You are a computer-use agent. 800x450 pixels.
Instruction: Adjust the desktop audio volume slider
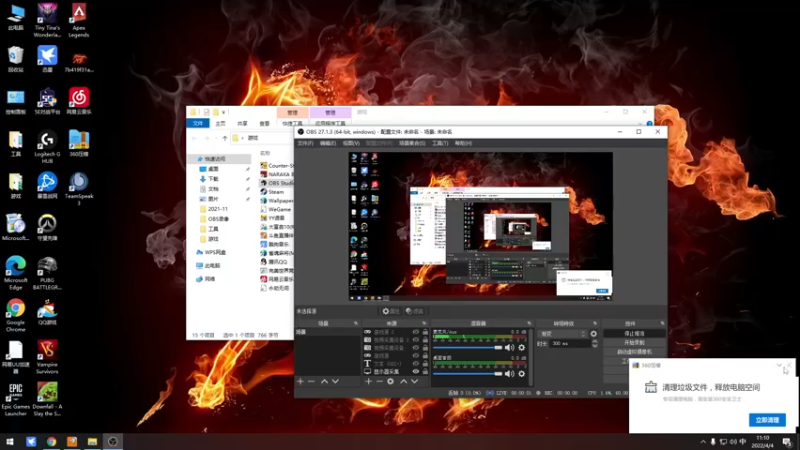(x=467, y=373)
